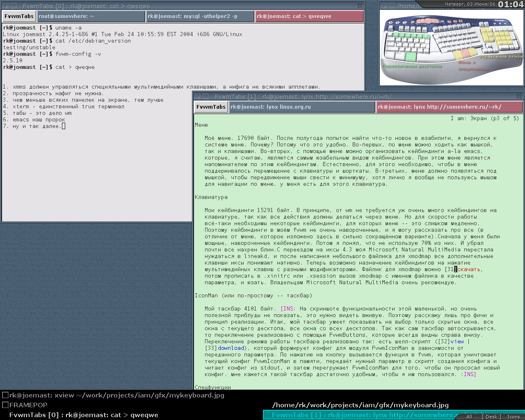Click the 'view' link in lynx page
The height and width of the screenshot is (420, 525).
click(x=457, y=342)
